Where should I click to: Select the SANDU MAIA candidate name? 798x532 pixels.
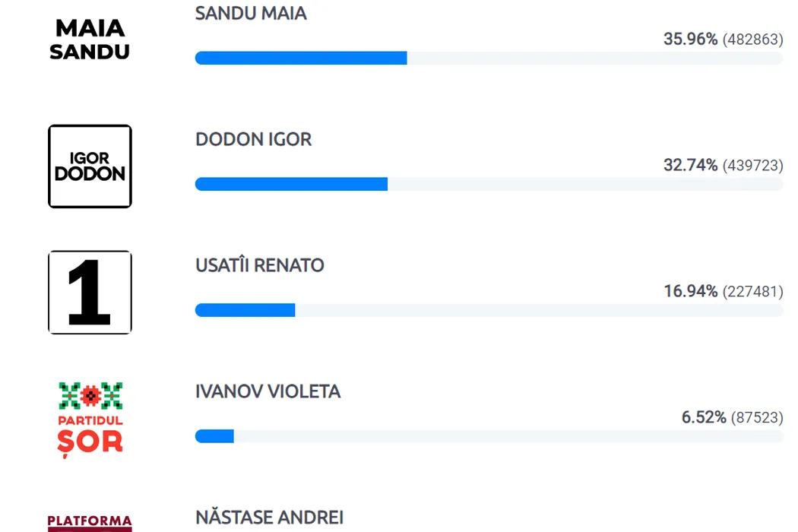[x=251, y=13]
